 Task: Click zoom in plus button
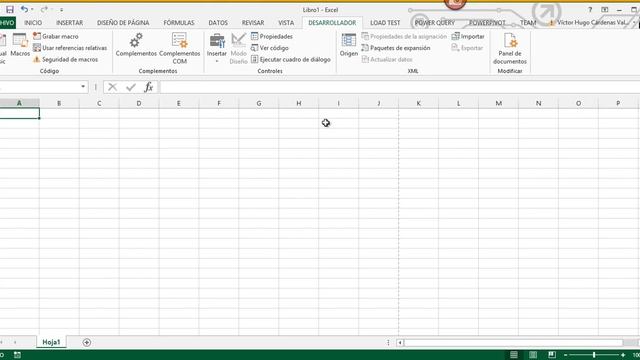coord(623,355)
